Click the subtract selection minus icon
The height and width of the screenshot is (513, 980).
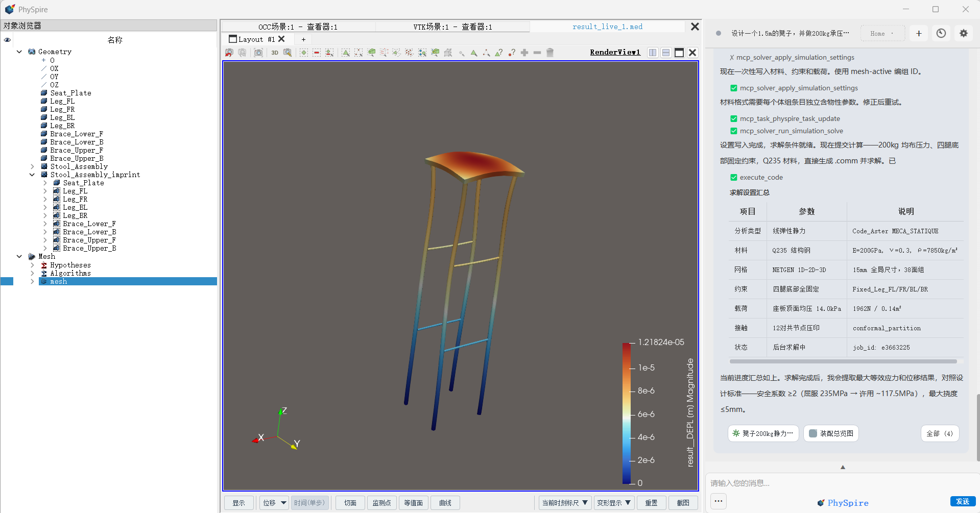[x=317, y=53]
